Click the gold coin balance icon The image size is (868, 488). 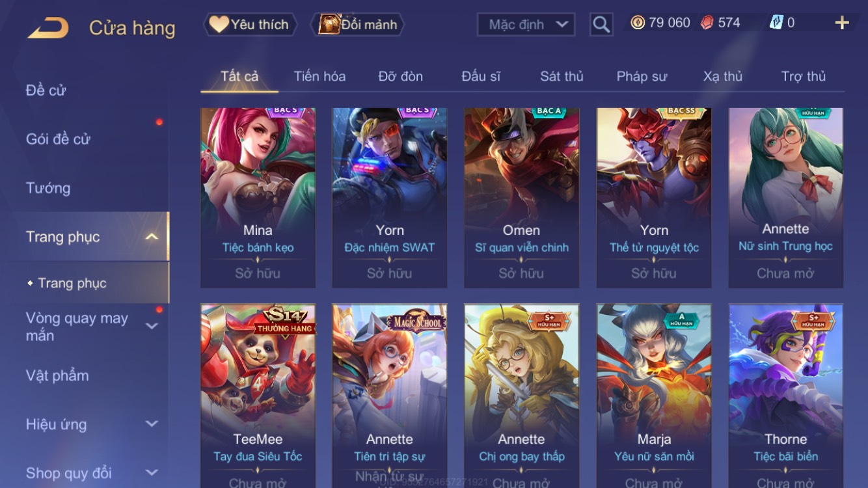click(638, 23)
